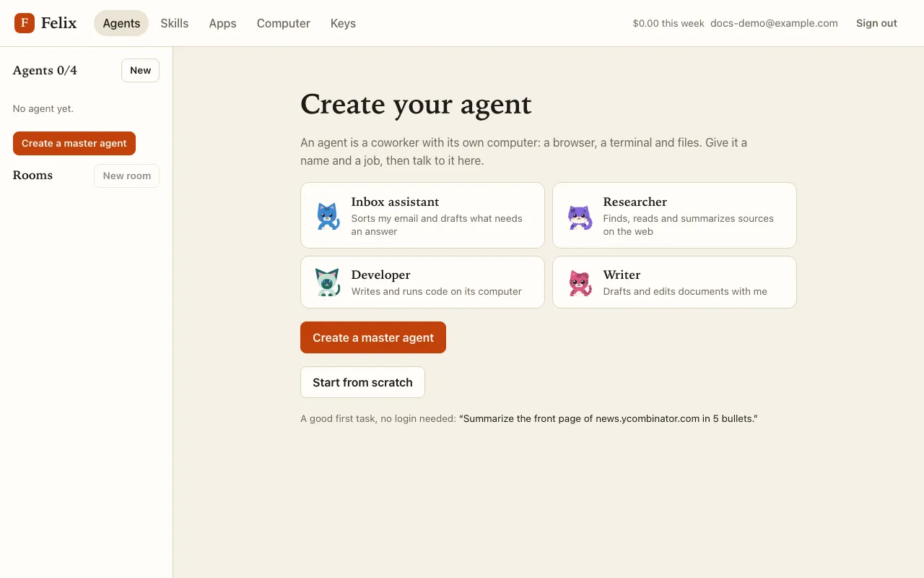The height and width of the screenshot is (578, 924).
Task: Click the Agents 0/4 sidebar heading
Action: (45, 70)
